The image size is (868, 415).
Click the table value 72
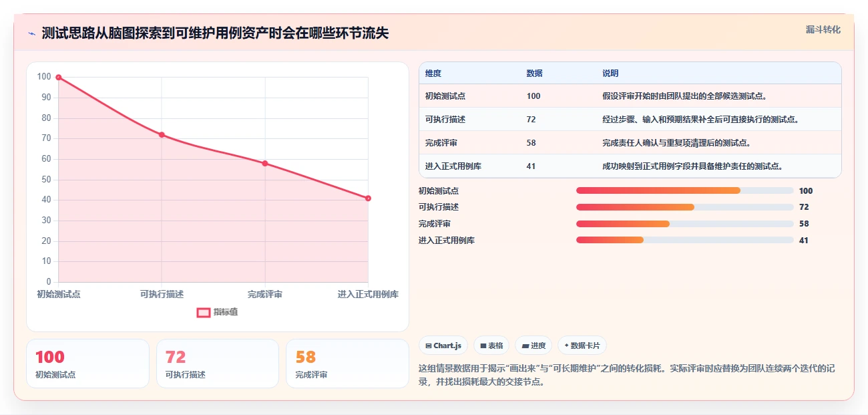[x=531, y=120]
